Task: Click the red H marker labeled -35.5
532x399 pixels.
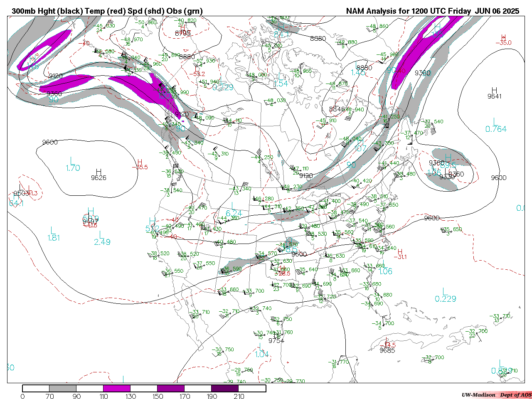Action: coord(140,162)
